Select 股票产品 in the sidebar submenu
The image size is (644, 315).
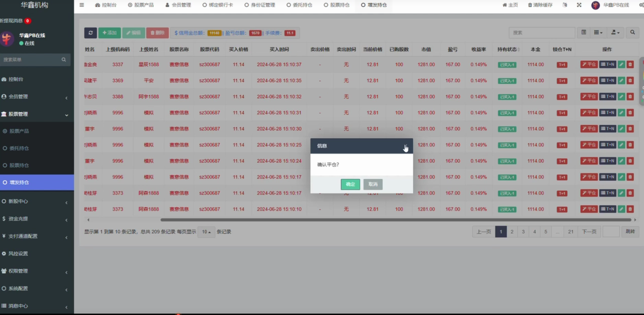click(x=19, y=131)
